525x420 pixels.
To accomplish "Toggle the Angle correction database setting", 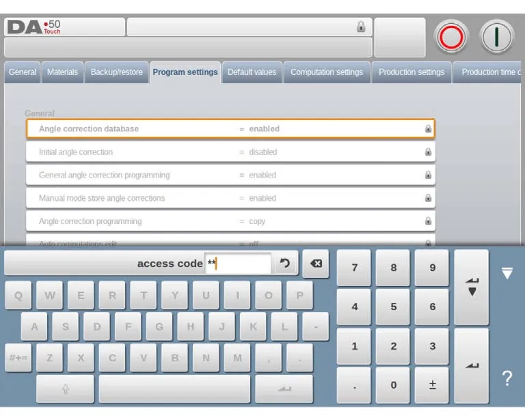I will tap(230, 129).
